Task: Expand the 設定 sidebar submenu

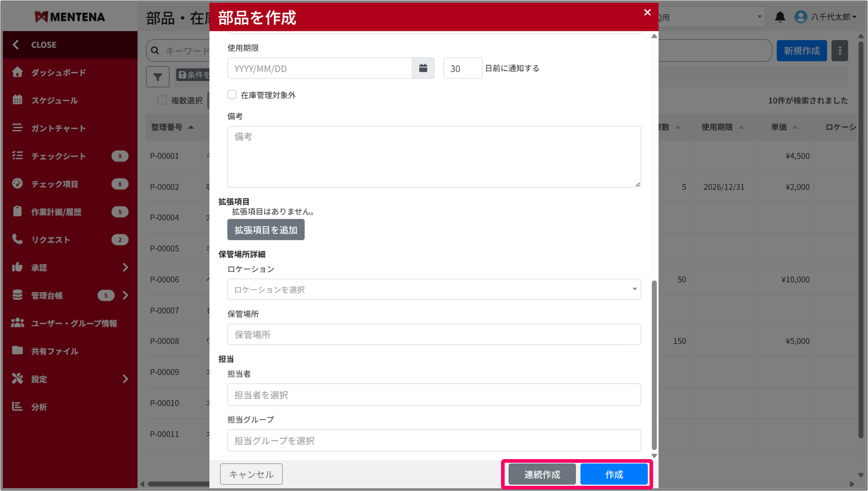Action: tap(125, 379)
